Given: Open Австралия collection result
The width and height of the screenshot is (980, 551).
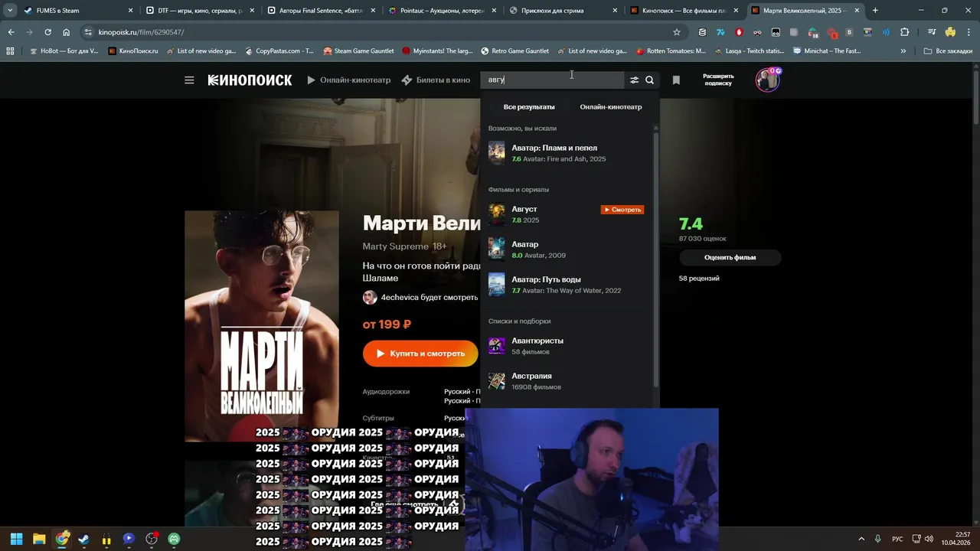Looking at the screenshot, I should click(x=567, y=381).
